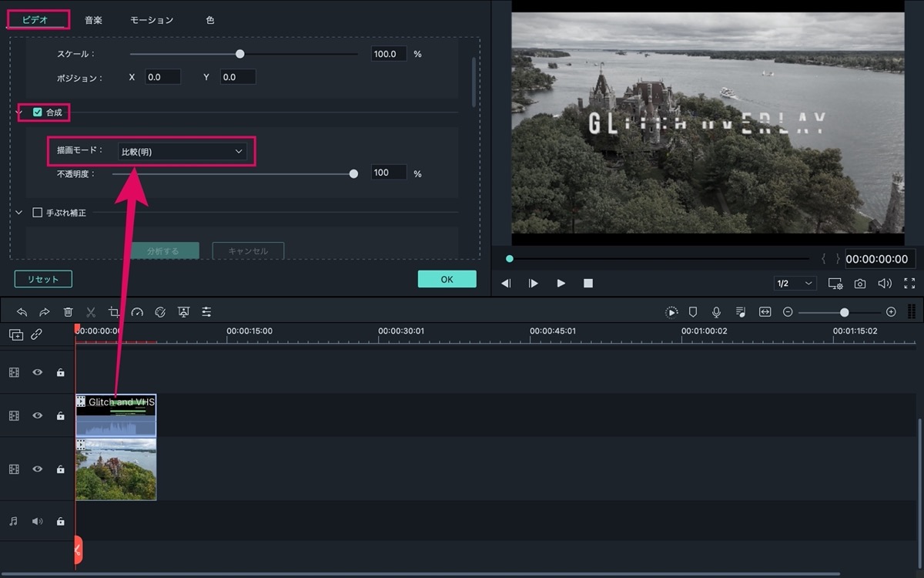Viewport: 924px width, 578px height.
Task: Open the crop and zoom tool
Action: (x=114, y=312)
